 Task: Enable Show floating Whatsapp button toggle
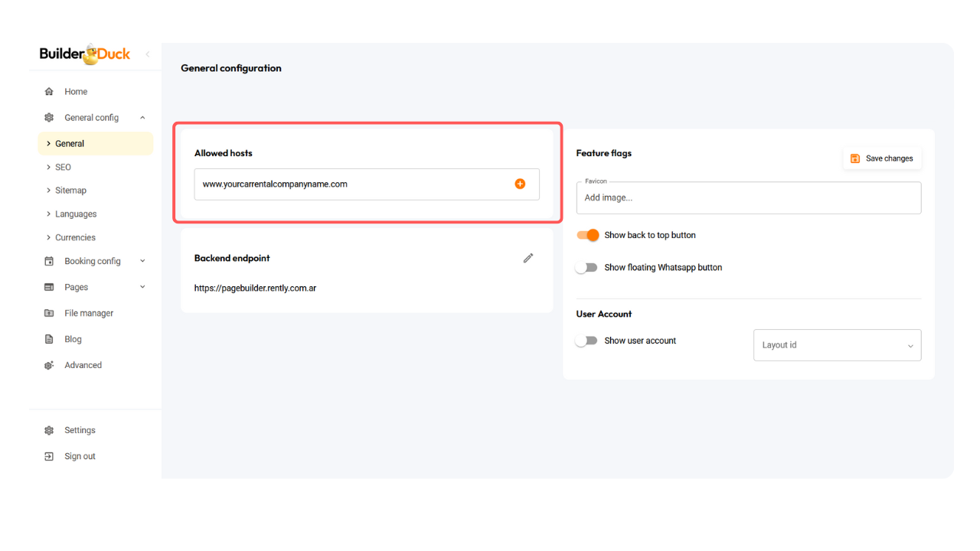click(x=586, y=268)
